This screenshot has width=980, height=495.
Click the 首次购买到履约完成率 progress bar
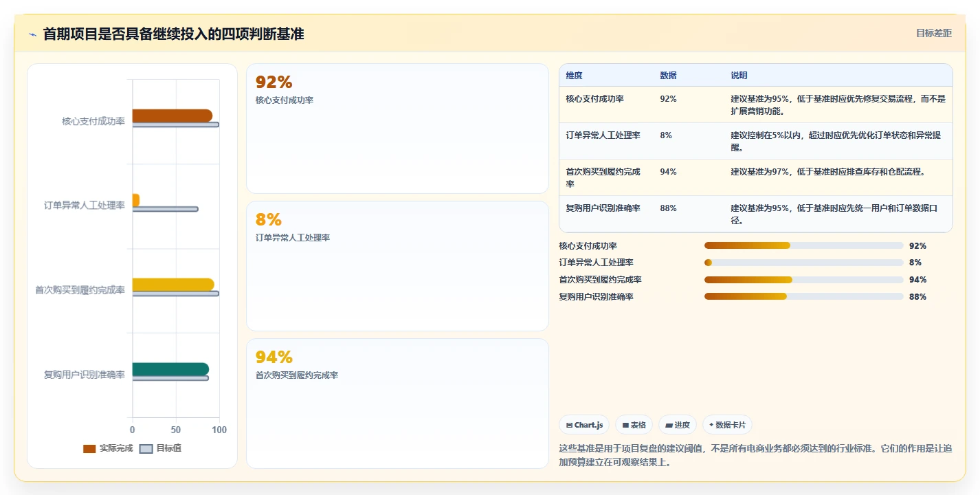pyautogui.click(x=803, y=280)
